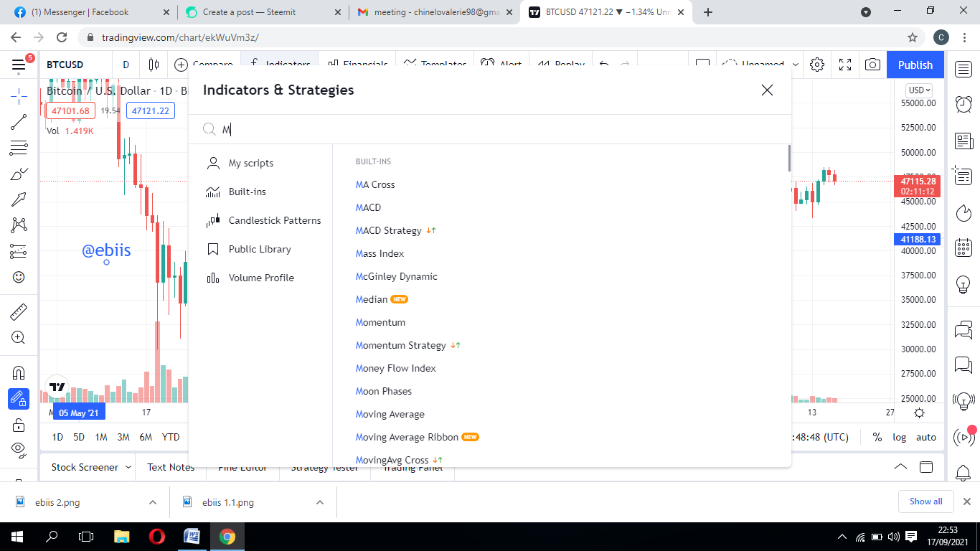Click the indicators list scrollbar
The height and width of the screenshot is (551, 980).
tap(789, 158)
